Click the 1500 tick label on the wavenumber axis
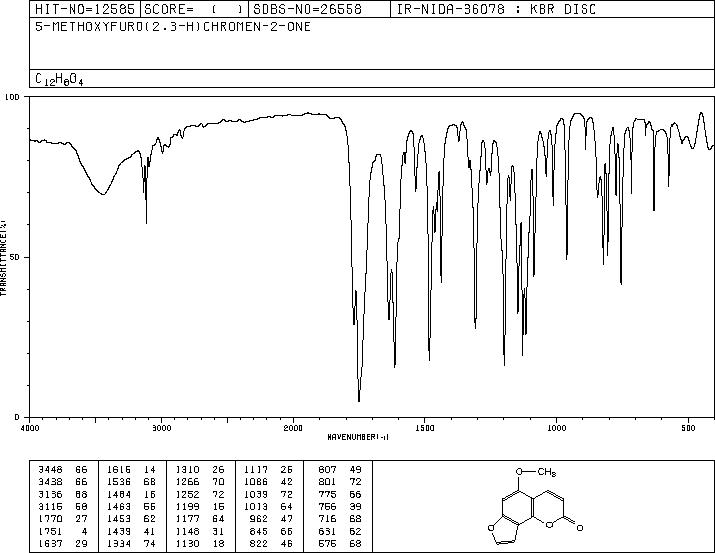Screen dimensions: 715x553 point(425,428)
